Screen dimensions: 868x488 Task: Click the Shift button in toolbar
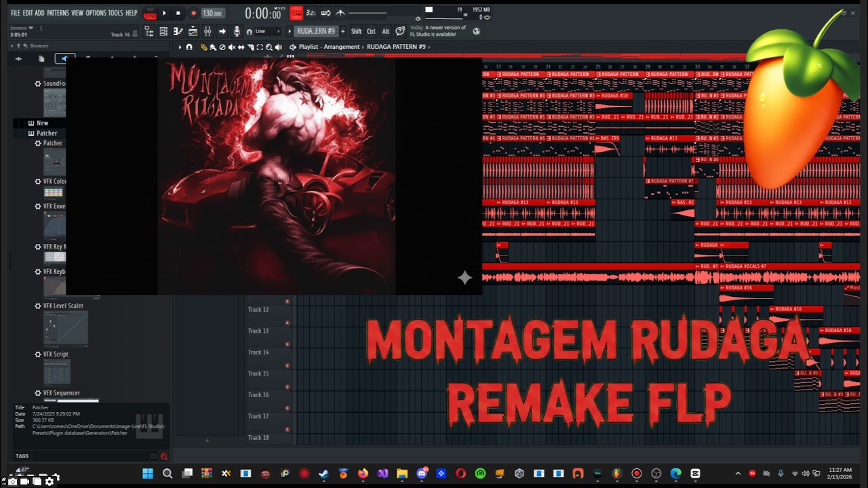coord(356,31)
